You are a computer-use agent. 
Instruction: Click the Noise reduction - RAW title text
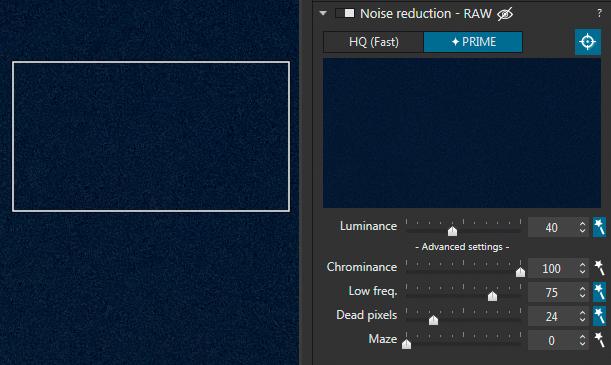(x=426, y=14)
